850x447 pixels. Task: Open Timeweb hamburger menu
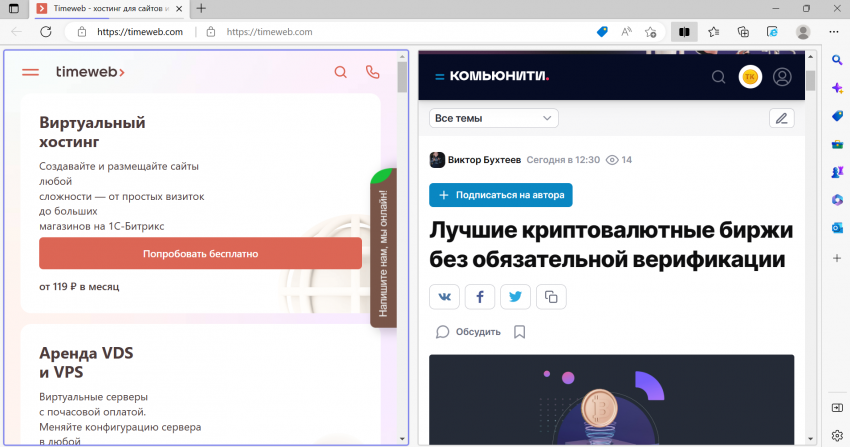[30, 72]
